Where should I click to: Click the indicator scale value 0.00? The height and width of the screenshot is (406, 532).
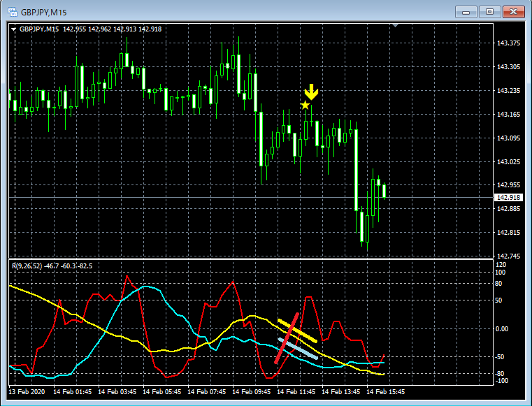(x=502, y=328)
